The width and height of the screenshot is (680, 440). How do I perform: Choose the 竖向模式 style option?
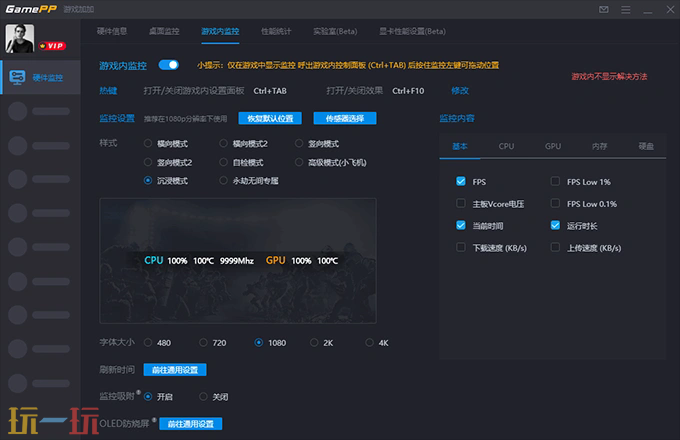(299, 143)
